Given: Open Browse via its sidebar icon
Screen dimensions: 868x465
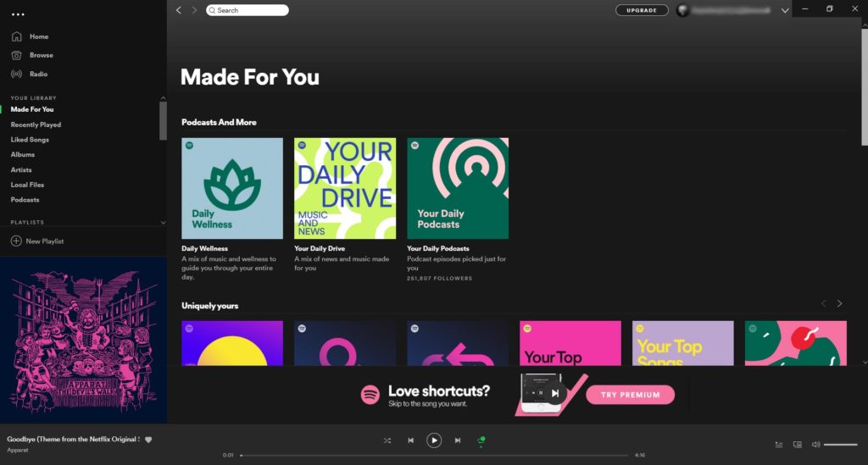Looking at the screenshot, I should pos(16,55).
